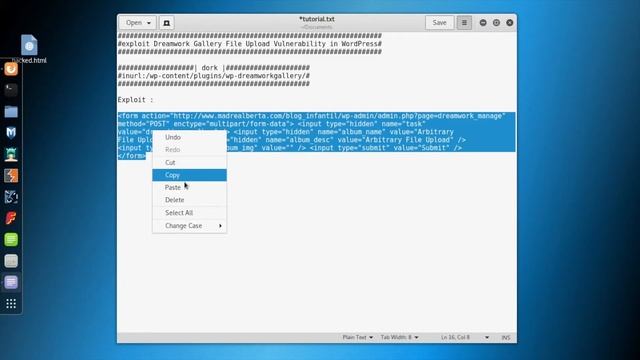
Task: Expand the Open recent files dropdown
Action: 138,23
